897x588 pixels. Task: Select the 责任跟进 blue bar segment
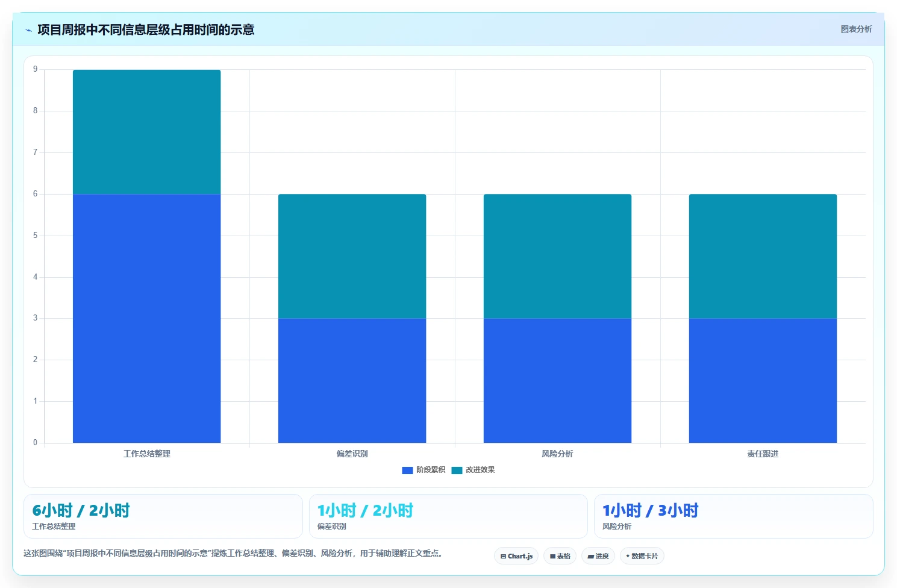coord(763,380)
